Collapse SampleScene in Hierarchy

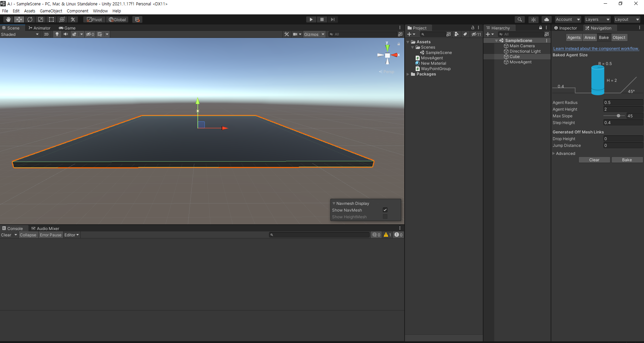coord(497,41)
